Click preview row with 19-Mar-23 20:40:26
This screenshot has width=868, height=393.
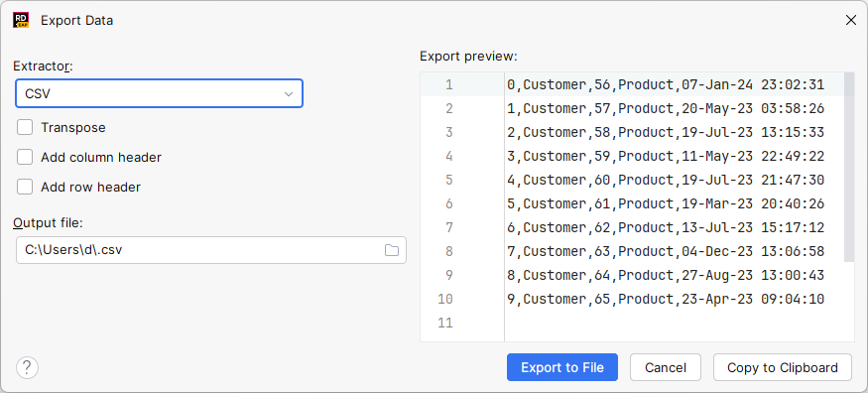pos(666,203)
